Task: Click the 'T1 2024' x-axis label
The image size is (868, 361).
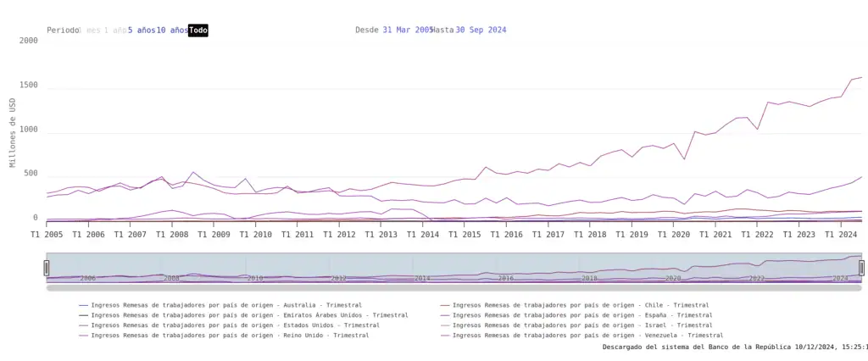Action: (840, 235)
